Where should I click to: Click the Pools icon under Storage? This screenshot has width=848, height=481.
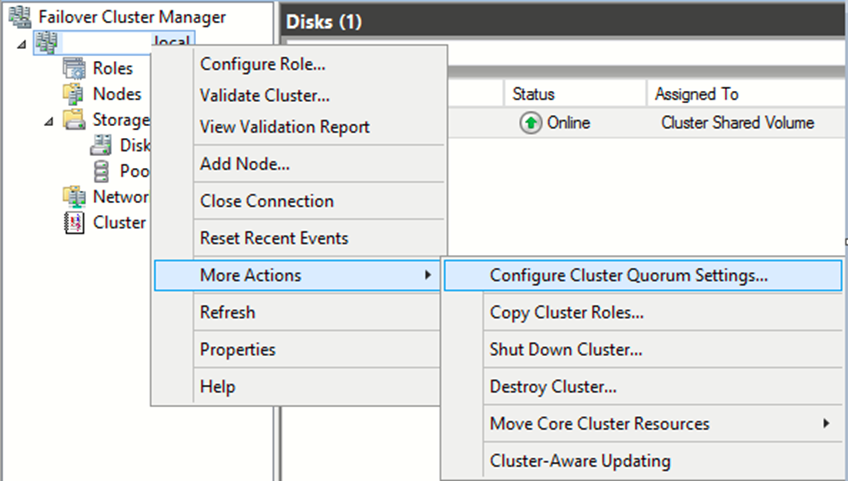click(101, 171)
